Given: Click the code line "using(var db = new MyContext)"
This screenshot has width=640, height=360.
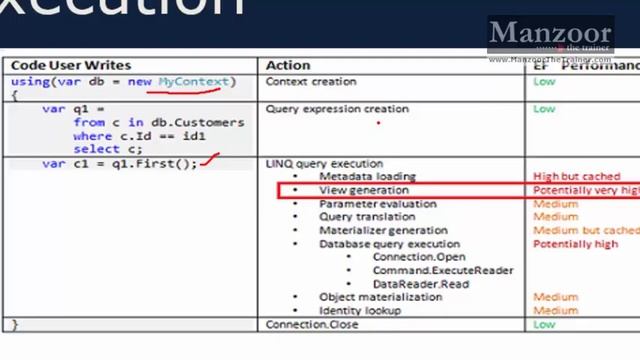Looking at the screenshot, I should [124, 82].
